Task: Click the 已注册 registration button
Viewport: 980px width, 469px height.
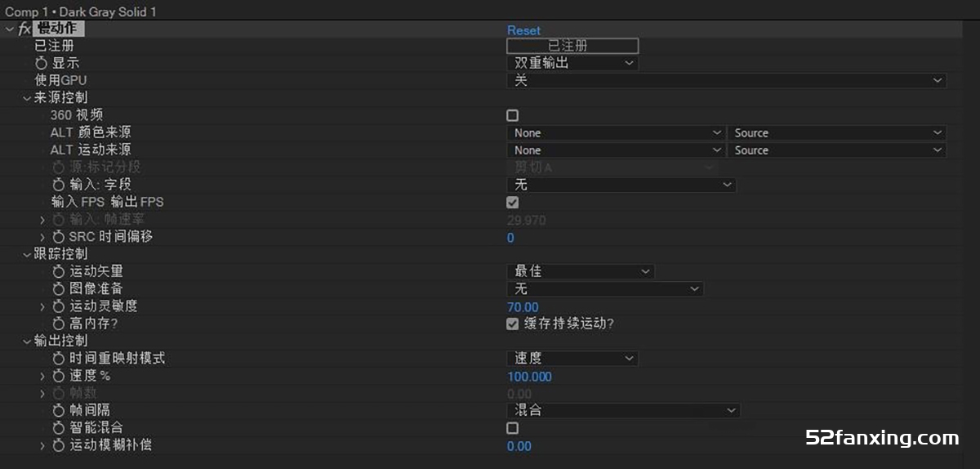Action: [572, 46]
